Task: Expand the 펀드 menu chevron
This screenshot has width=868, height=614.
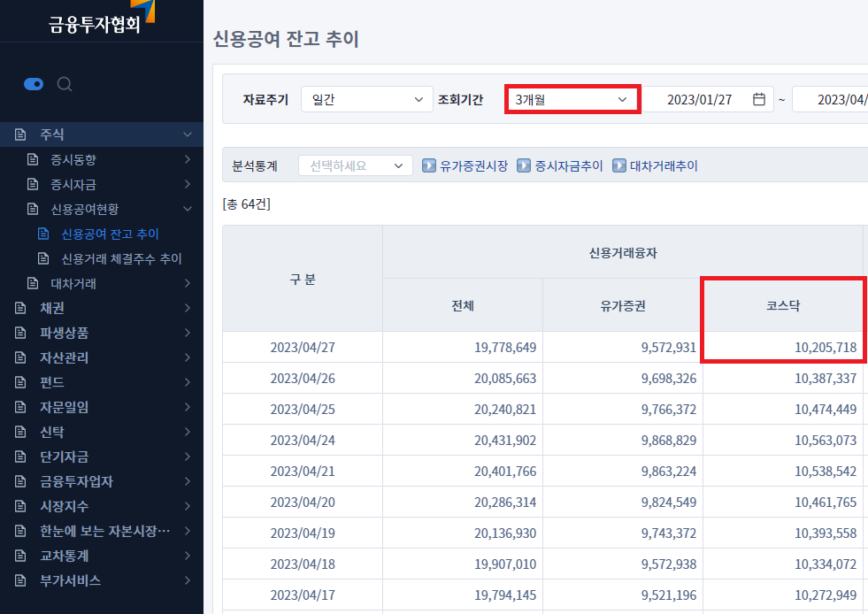Action: [188, 382]
